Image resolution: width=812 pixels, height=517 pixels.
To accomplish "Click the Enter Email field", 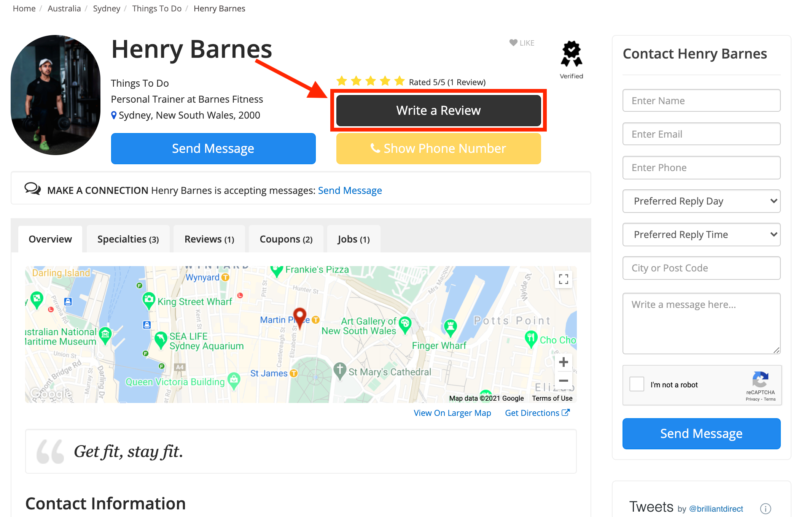I will pyautogui.click(x=701, y=134).
